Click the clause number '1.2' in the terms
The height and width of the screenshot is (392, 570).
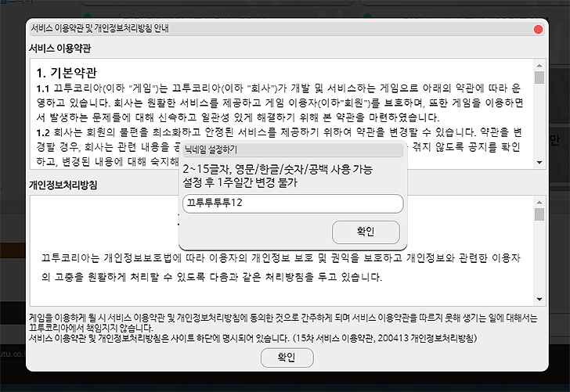[43, 132]
